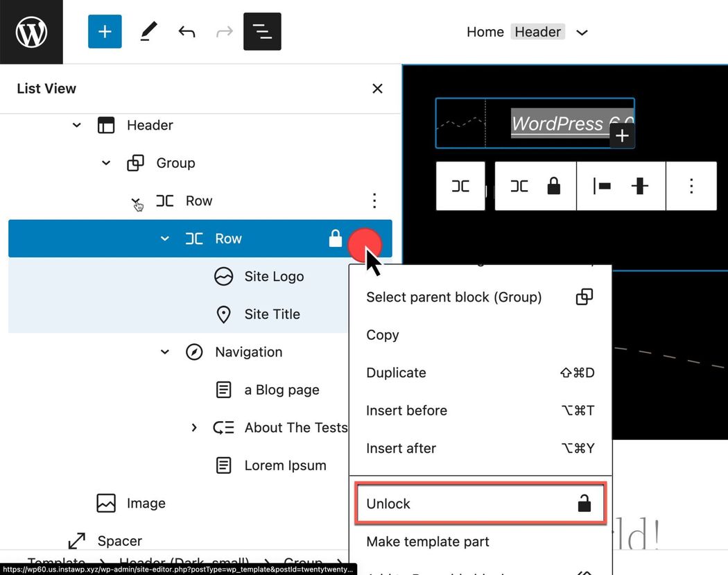This screenshot has width=728, height=575.
Task: Collapse the Header tree item
Action: tap(77, 126)
